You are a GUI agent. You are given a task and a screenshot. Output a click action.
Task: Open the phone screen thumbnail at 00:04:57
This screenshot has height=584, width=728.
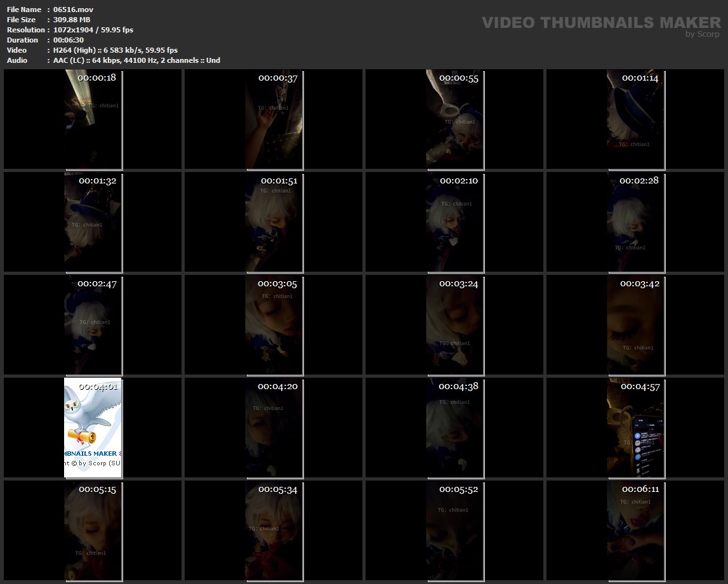tap(635, 428)
